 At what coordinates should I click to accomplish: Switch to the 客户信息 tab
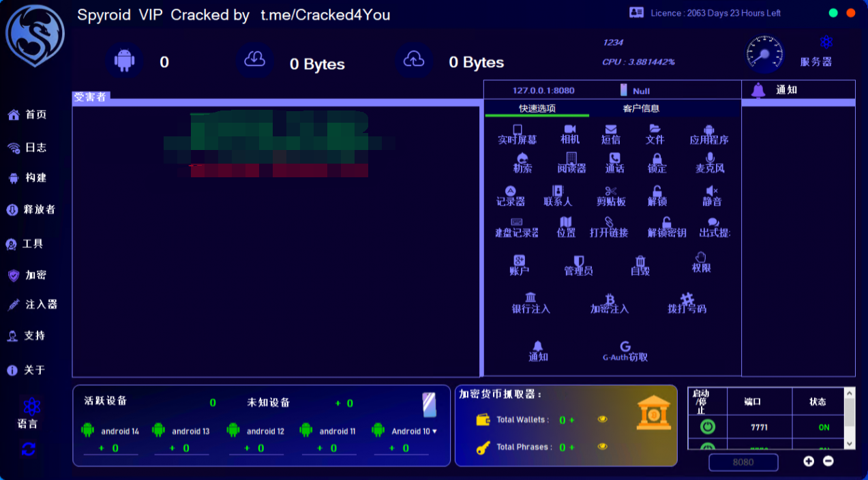[641, 108]
